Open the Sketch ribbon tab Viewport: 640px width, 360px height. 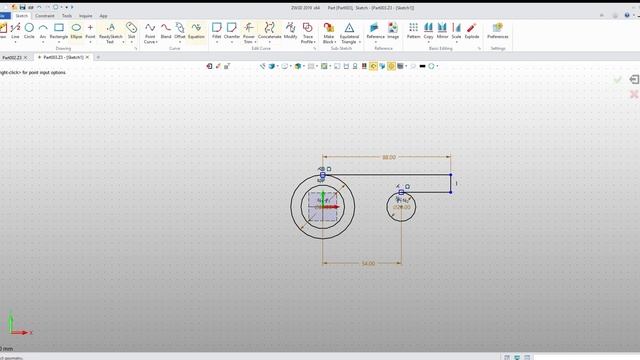click(21, 16)
